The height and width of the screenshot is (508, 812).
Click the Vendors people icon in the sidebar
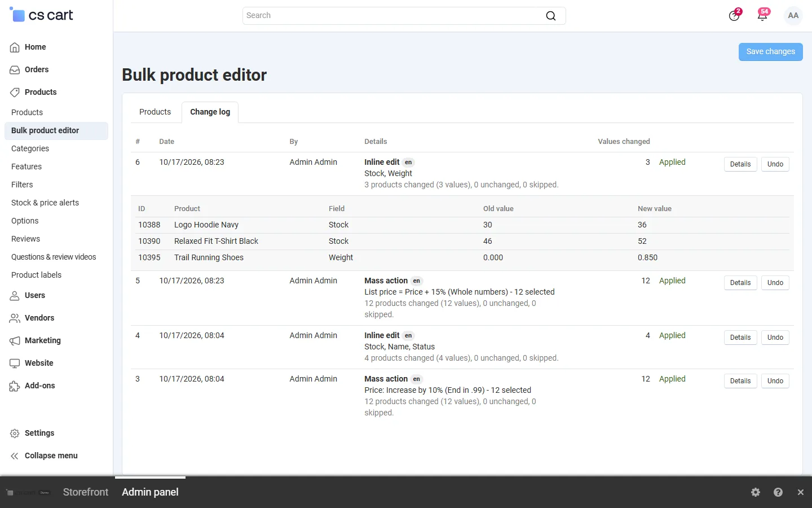coord(15,318)
